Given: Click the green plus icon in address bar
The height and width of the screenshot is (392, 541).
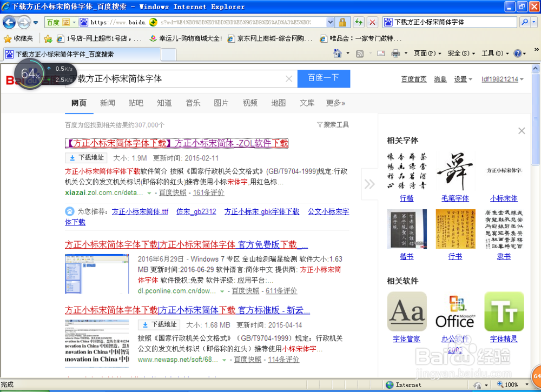Looking at the screenshot, I should pyautogui.click(x=153, y=22).
